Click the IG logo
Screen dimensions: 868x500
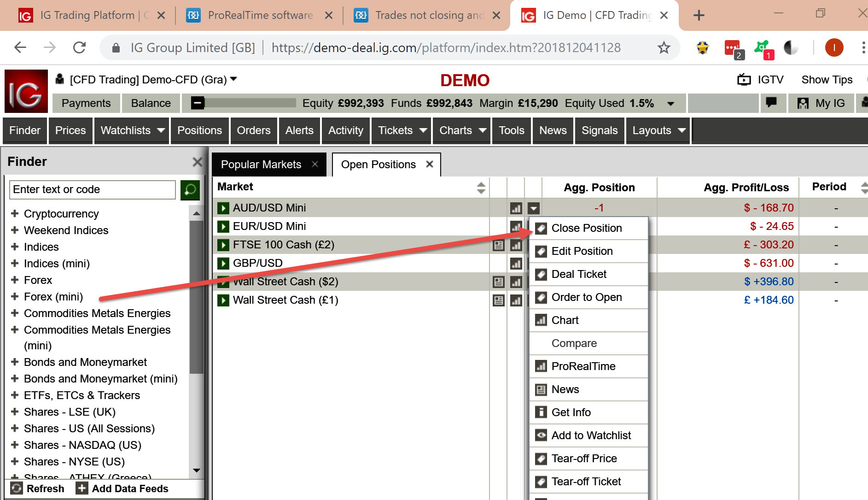pos(26,91)
